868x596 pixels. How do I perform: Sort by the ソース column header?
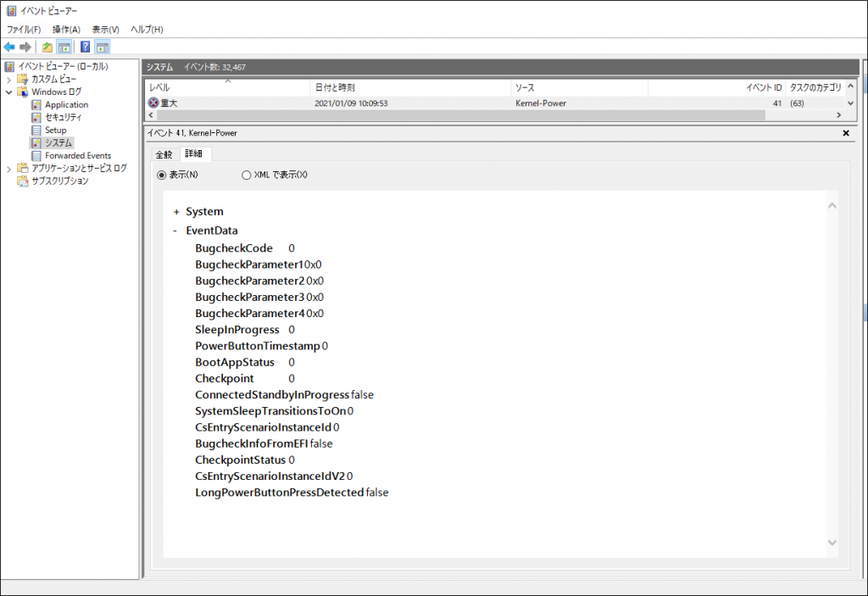(x=579, y=87)
